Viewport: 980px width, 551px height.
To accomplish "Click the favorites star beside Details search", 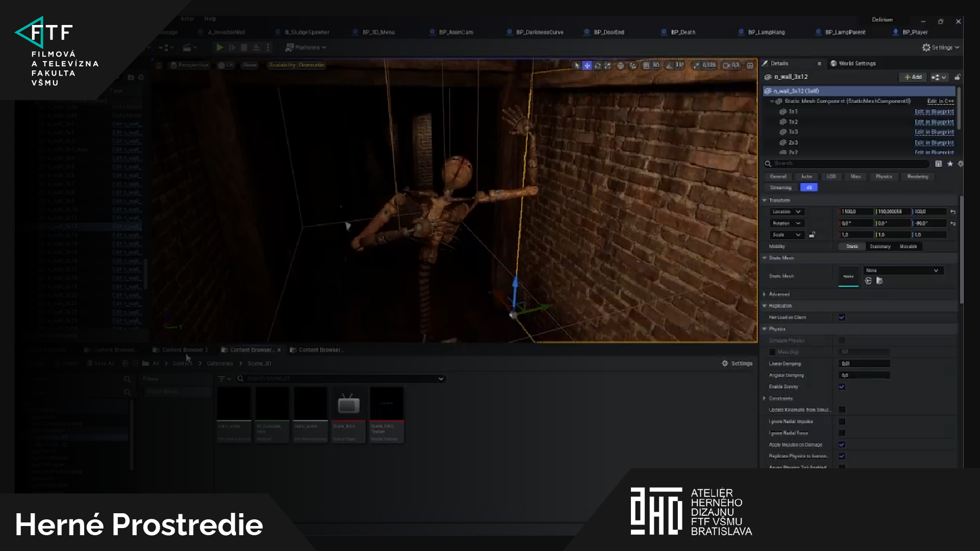I will 950,164.
